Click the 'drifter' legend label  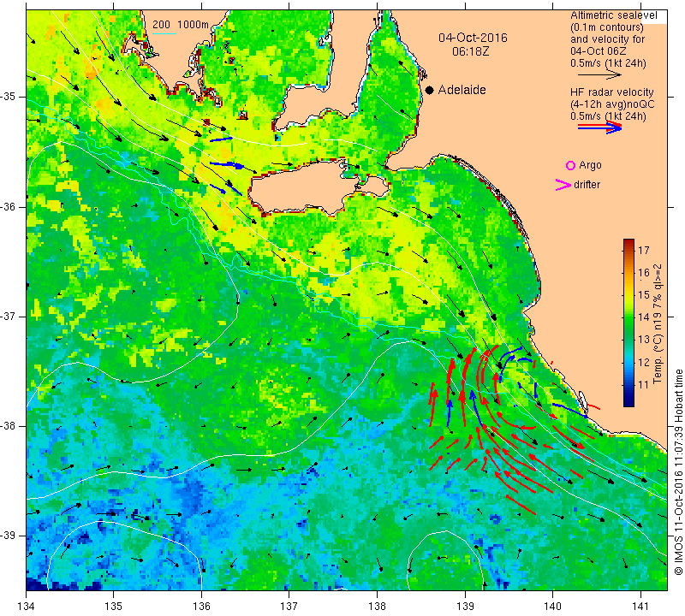(587, 185)
